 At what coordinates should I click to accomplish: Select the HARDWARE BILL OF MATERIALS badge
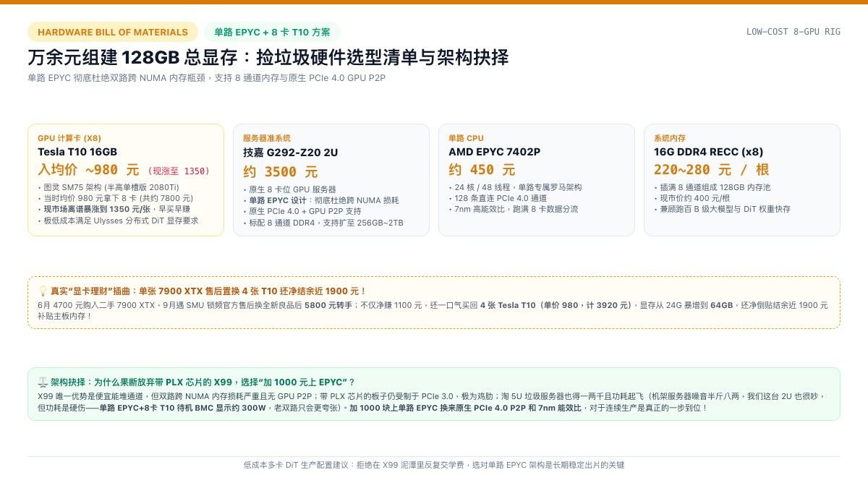[x=113, y=32]
